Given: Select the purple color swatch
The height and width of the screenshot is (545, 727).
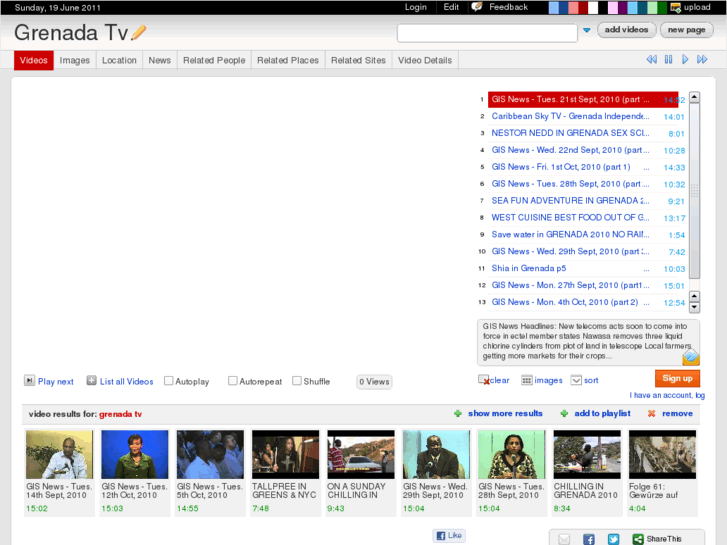Looking at the screenshot, I should [623, 7].
